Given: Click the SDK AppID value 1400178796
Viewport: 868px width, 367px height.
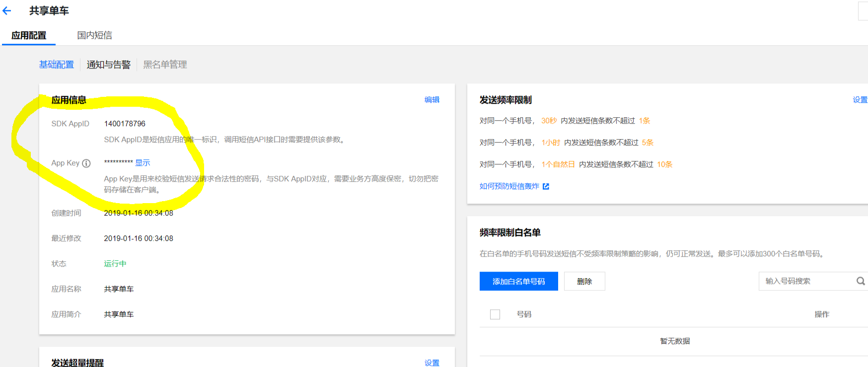Looking at the screenshot, I should pyautogui.click(x=125, y=124).
